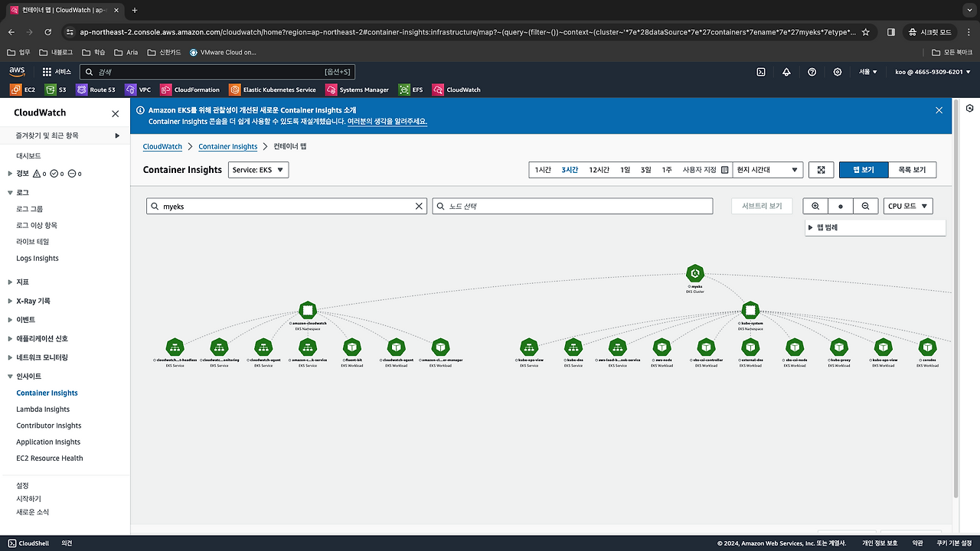Select the 3 hour time range

pyautogui.click(x=570, y=170)
